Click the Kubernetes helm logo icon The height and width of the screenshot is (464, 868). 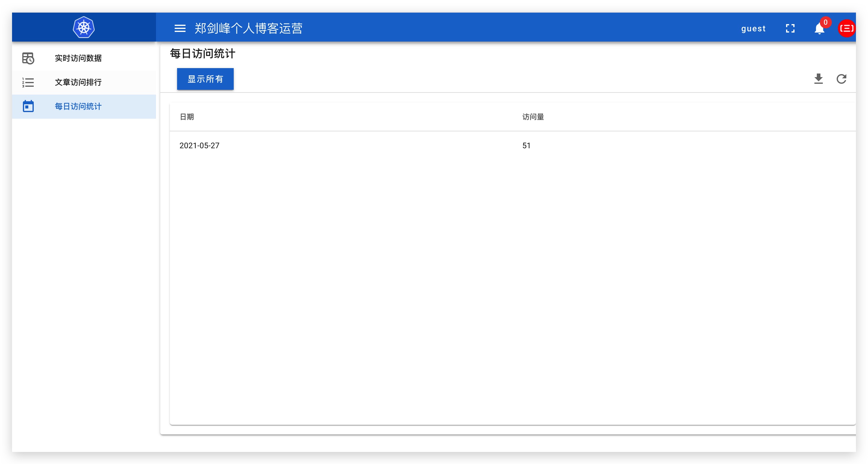[x=83, y=27]
